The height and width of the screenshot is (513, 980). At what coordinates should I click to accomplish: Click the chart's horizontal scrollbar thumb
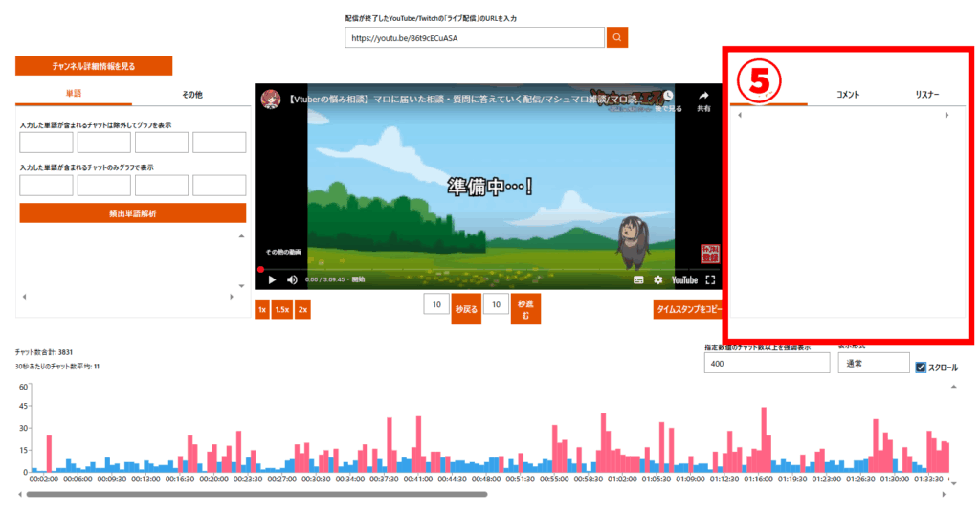pyautogui.click(x=256, y=495)
